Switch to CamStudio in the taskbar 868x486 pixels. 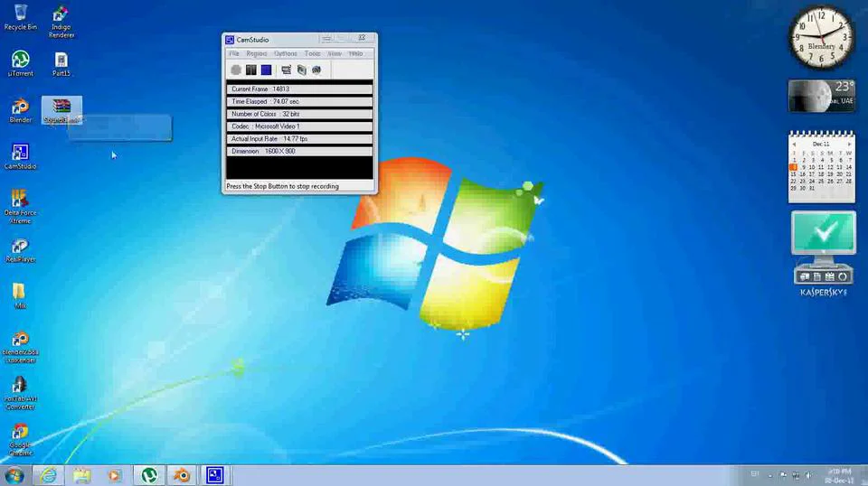pyautogui.click(x=215, y=475)
